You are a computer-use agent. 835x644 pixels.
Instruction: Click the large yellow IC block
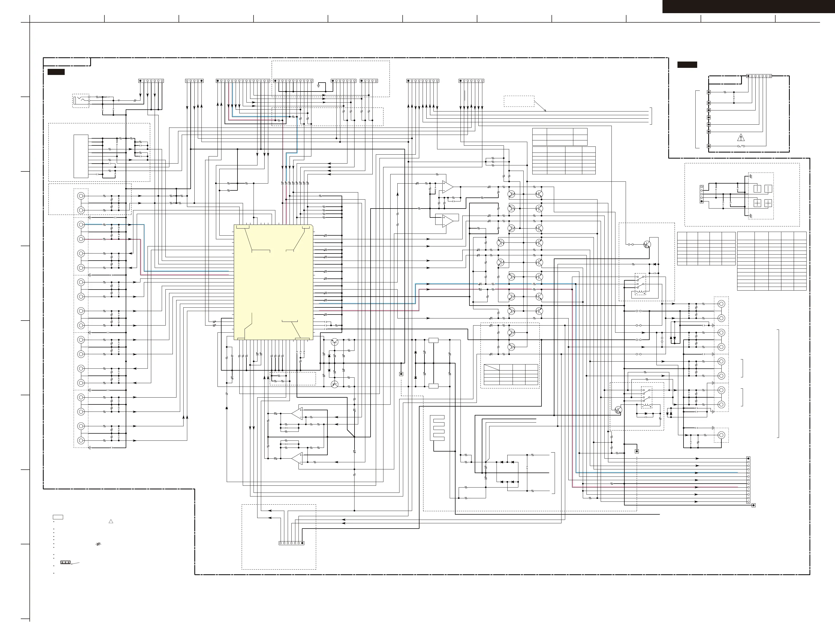[x=273, y=282]
